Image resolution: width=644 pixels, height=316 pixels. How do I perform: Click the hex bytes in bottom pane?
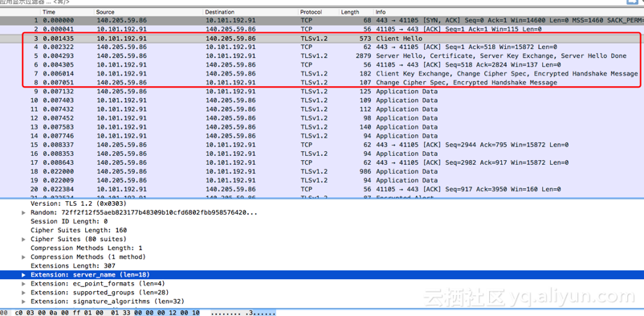[x=107, y=313]
